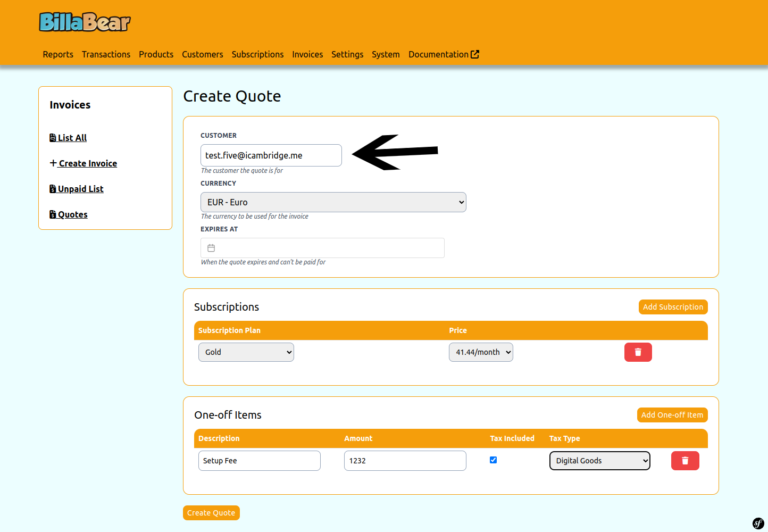Screen dimensions: 768x532
Task: Open the System menu
Action: click(386, 54)
